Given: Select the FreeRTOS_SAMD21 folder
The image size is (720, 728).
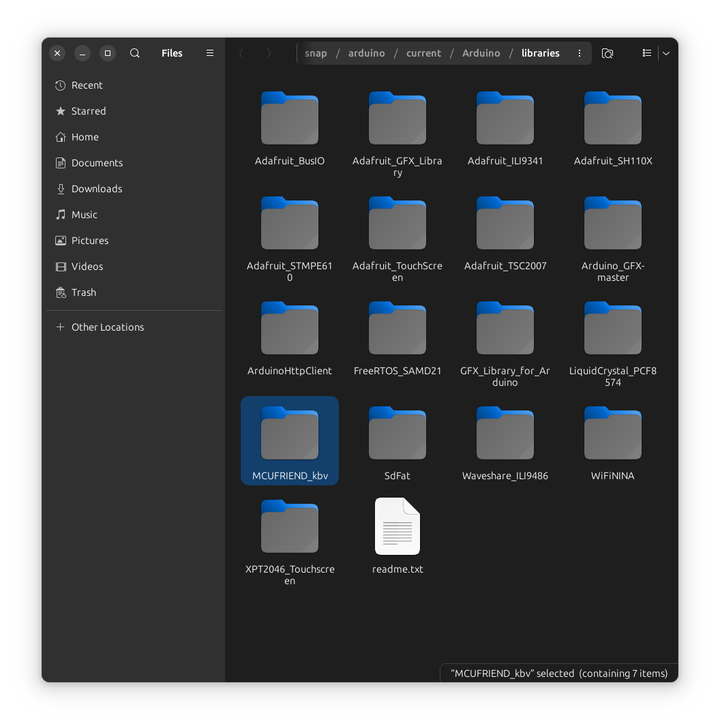Looking at the screenshot, I should coord(397,339).
